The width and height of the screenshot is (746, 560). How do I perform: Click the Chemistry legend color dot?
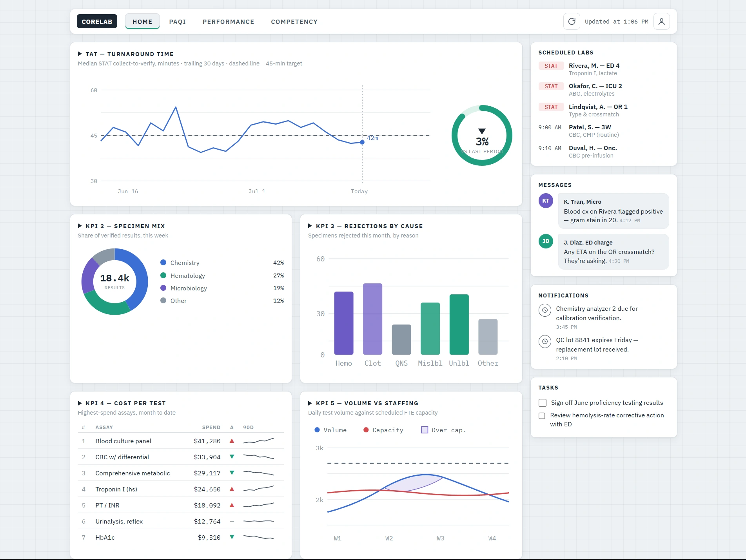coord(163,263)
